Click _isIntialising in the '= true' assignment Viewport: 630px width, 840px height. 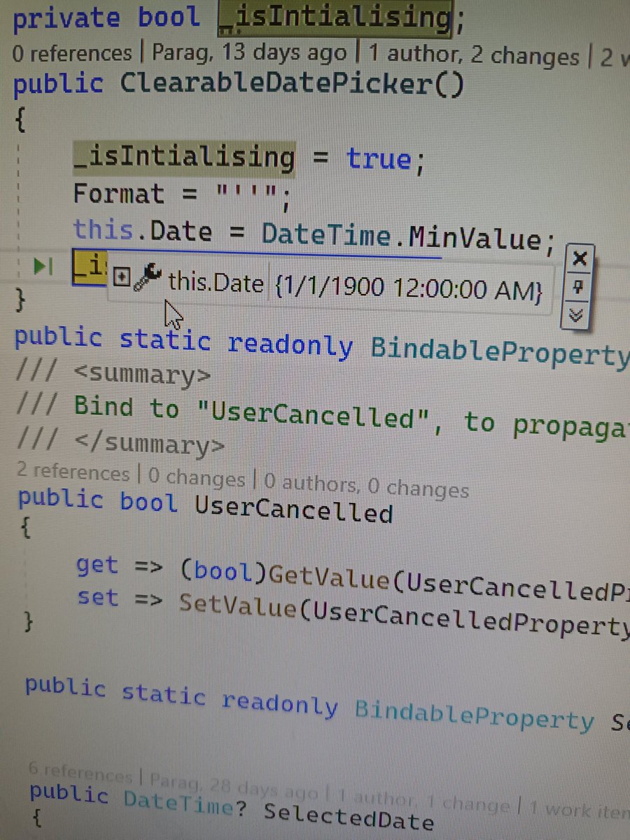coord(184,157)
